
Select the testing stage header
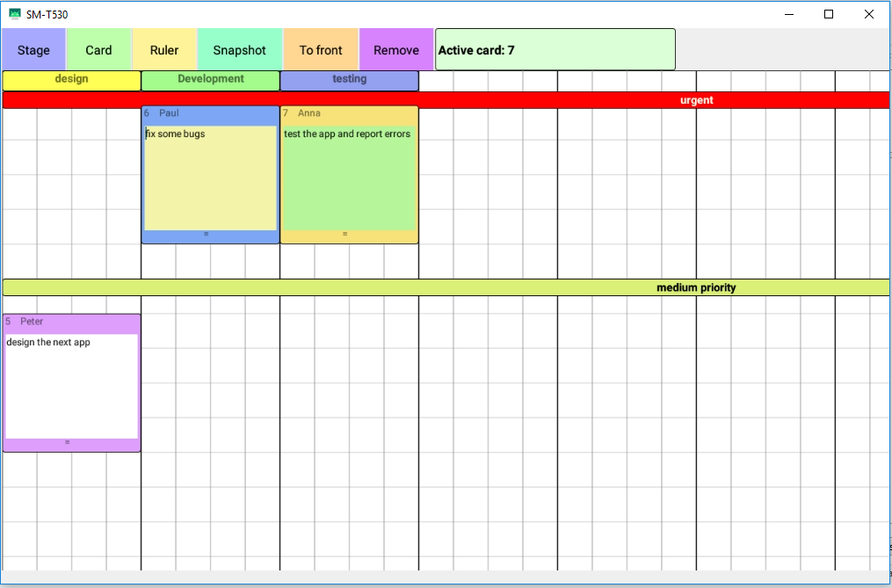[349, 79]
